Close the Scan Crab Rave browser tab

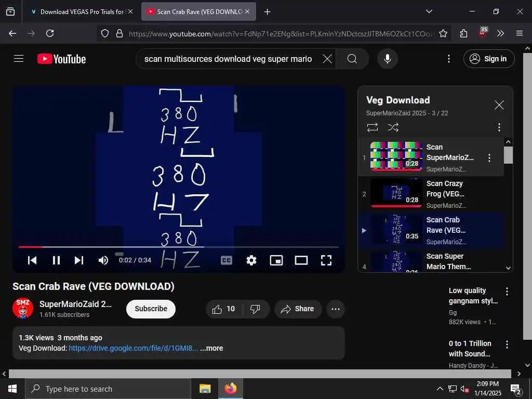tap(247, 11)
